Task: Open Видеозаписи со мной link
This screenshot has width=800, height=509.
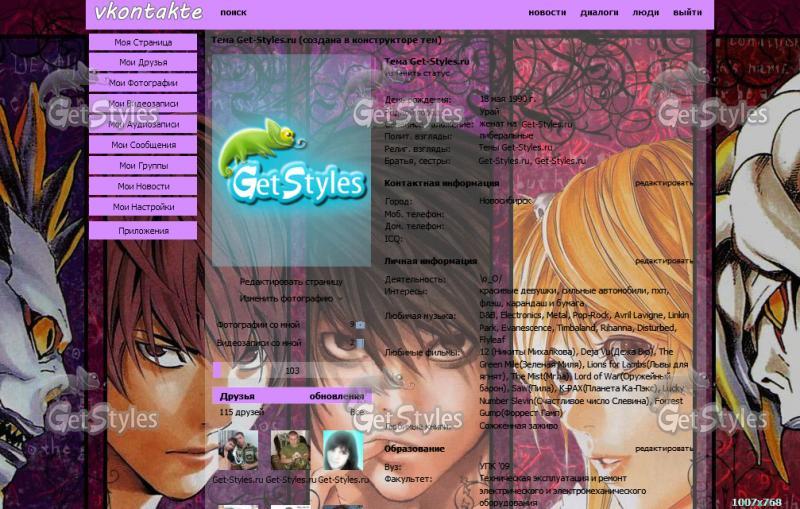Action: [259, 343]
